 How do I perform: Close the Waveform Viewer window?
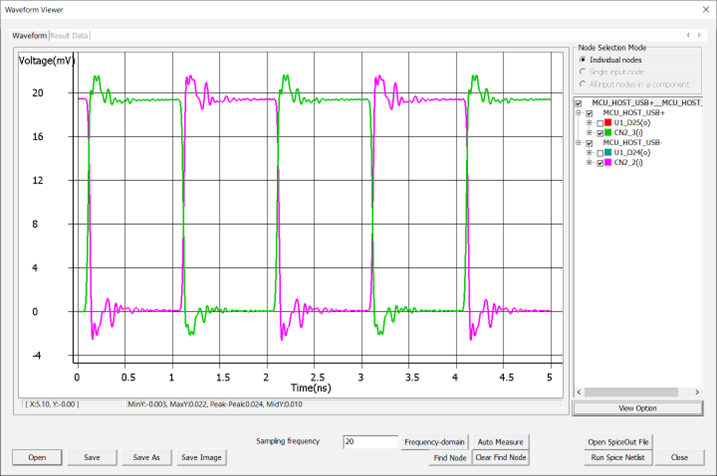tap(697, 8)
